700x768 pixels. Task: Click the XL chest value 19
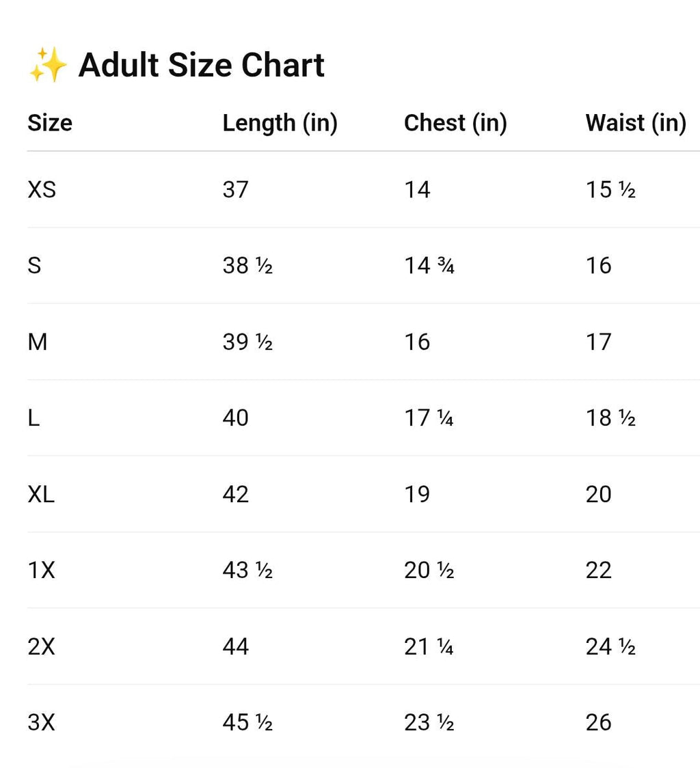click(x=417, y=494)
